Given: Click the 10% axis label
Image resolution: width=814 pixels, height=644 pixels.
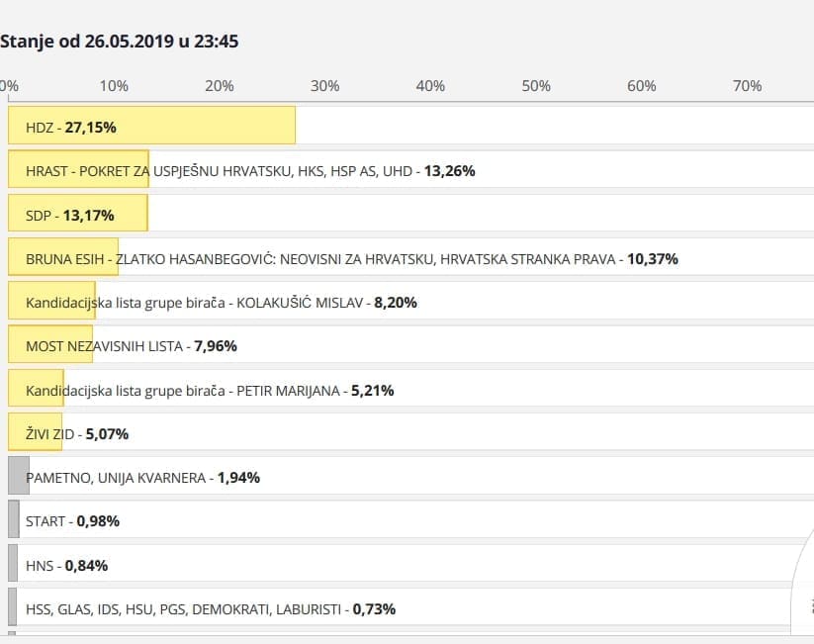Looking at the screenshot, I should tap(114, 86).
